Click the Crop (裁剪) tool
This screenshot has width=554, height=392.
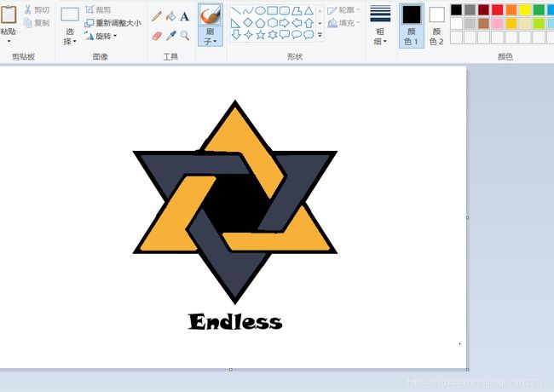tap(98, 9)
